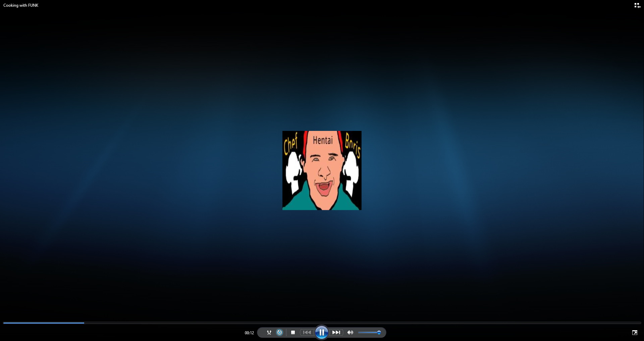The image size is (644, 341).
Task: Click the volume slider handle
Action: 379,332
